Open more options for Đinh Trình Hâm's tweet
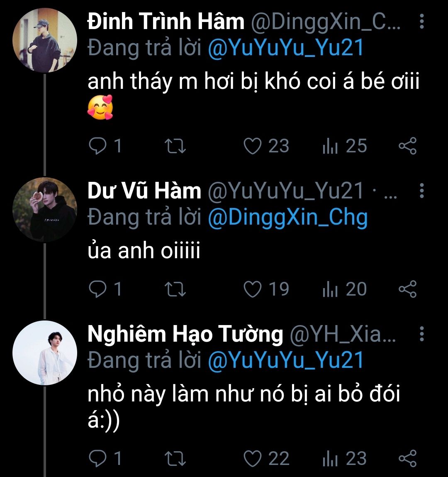This screenshot has width=448, height=477. pos(421,21)
